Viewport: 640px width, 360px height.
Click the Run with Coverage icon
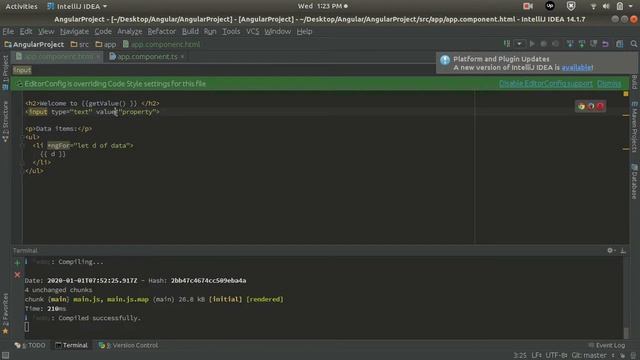coord(556,44)
